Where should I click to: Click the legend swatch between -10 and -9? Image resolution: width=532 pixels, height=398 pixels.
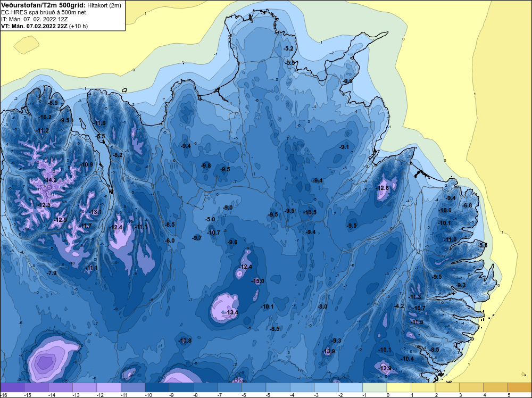157,387
